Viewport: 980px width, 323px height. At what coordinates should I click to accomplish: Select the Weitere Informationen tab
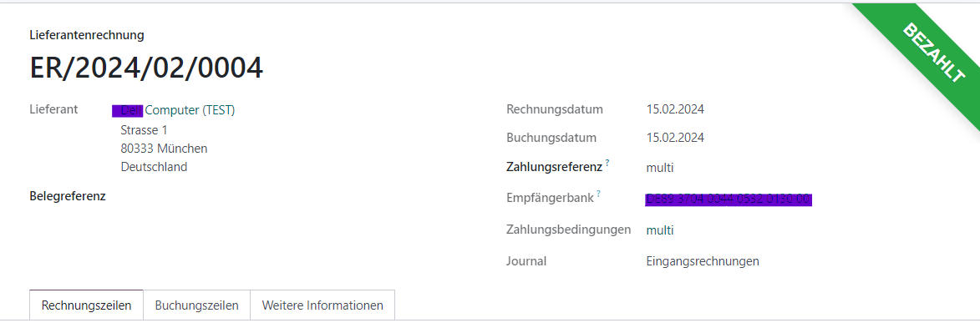pos(322,305)
